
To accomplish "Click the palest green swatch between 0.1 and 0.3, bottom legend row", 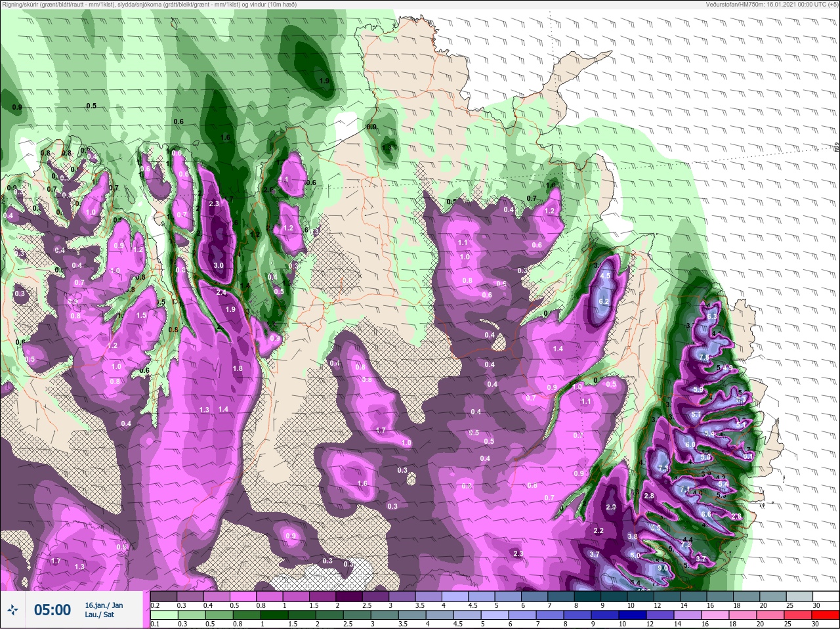I will [x=164, y=615].
